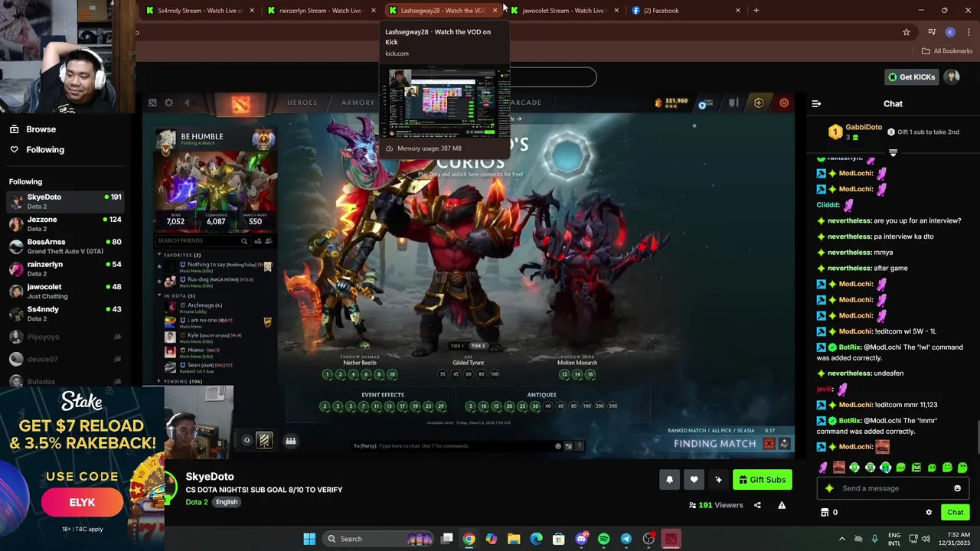Image resolution: width=980 pixels, height=551 pixels.
Task: Switch to jawocolet Stream browser tab
Action: coord(565,11)
